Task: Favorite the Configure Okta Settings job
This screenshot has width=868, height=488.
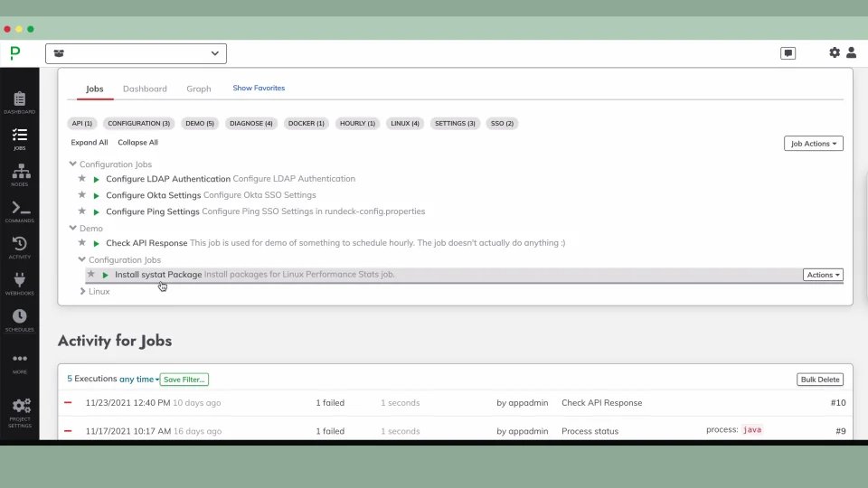Action: tap(82, 195)
